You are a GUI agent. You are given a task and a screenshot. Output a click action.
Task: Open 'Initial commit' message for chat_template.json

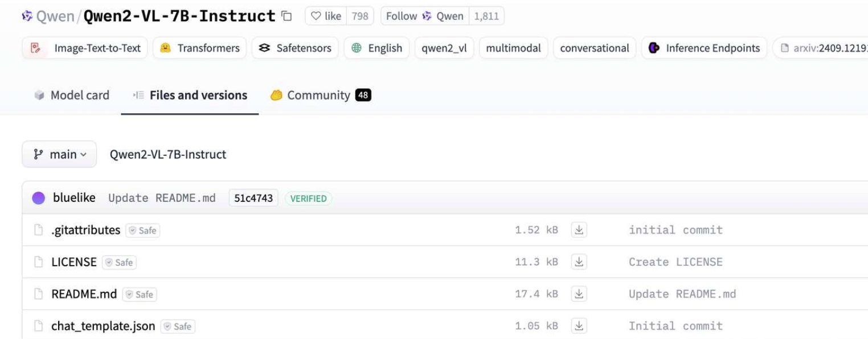pos(675,326)
